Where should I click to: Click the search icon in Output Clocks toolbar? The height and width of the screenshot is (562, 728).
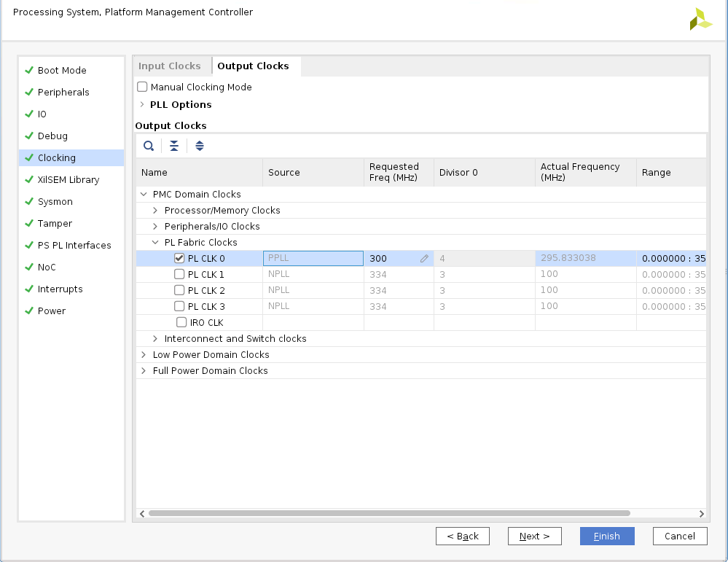click(x=149, y=146)
